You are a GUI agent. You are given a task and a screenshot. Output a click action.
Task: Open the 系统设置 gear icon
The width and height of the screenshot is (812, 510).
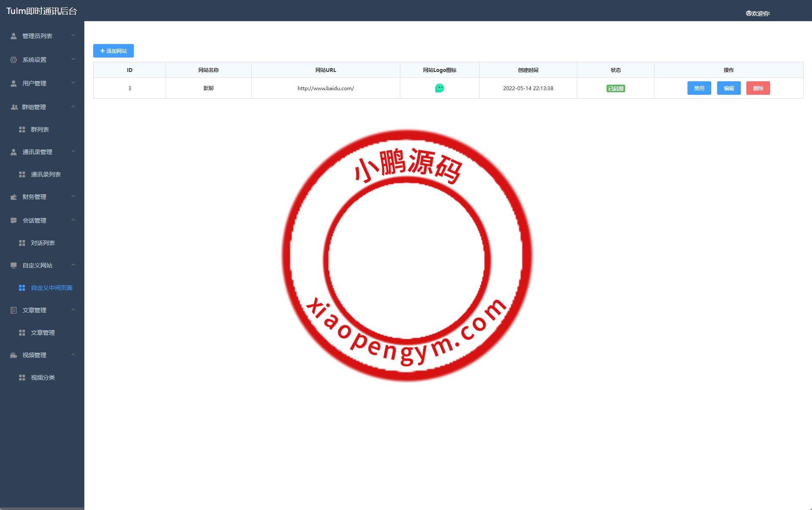point(13,59)
